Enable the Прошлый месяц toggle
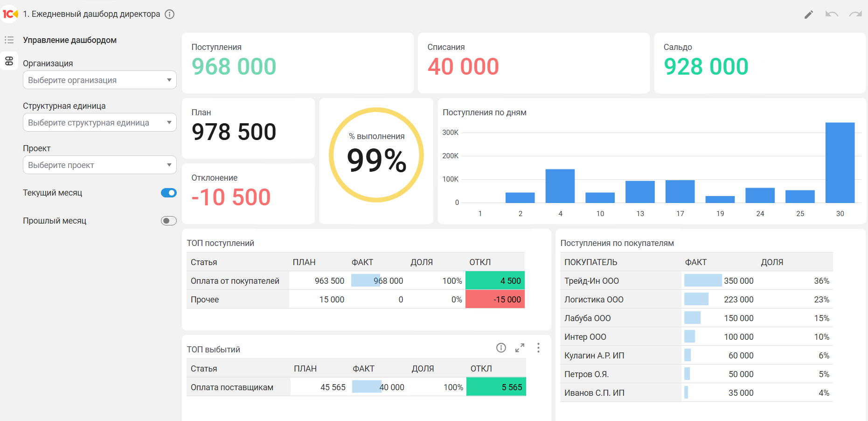 [x=168, y=221]
